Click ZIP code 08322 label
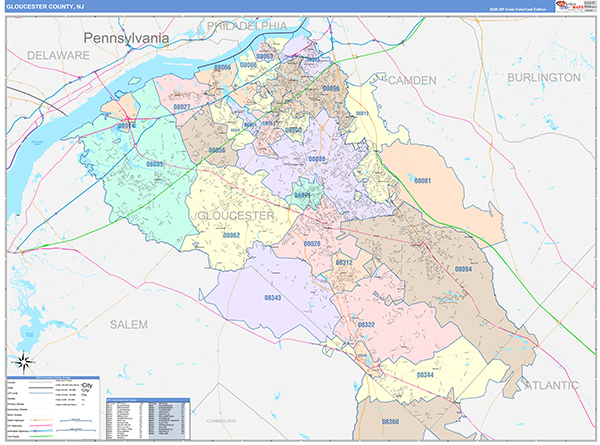The width and height of the screenshot is (600, 445). (x=366, y=324)
